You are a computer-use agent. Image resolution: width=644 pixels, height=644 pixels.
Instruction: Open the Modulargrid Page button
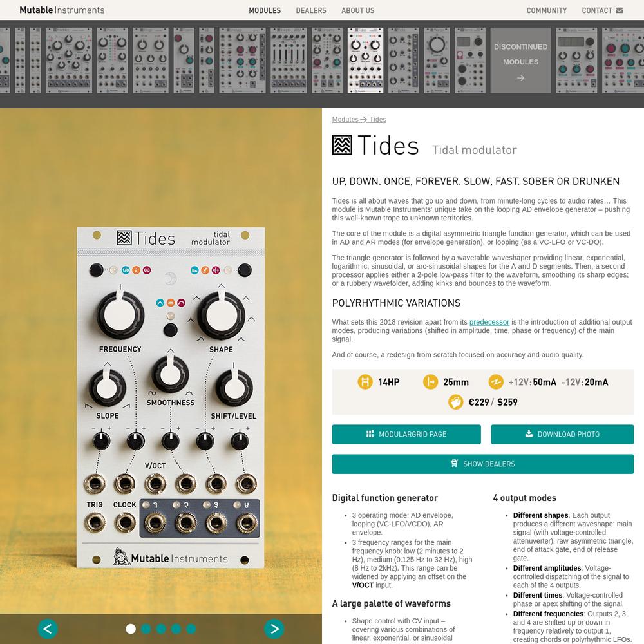click(x=406, y=434)
